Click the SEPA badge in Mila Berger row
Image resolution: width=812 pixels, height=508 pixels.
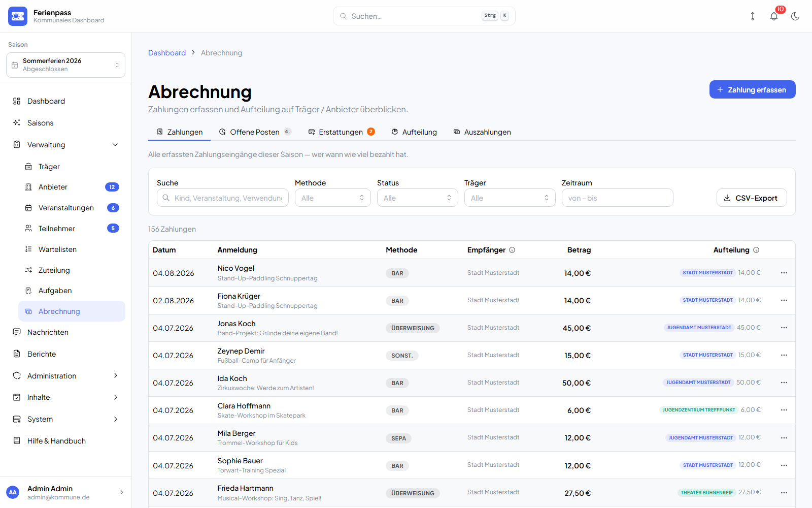pos(398,438)
